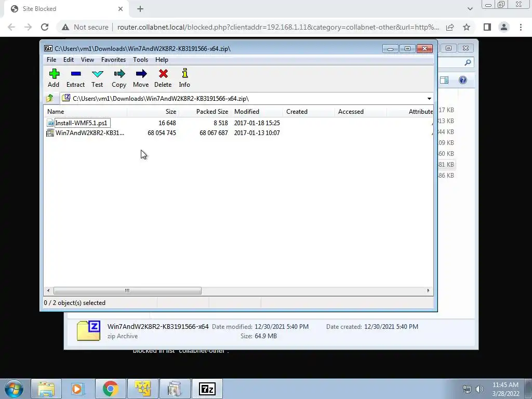Go up one folder level icon

click(x=50, y=98)
